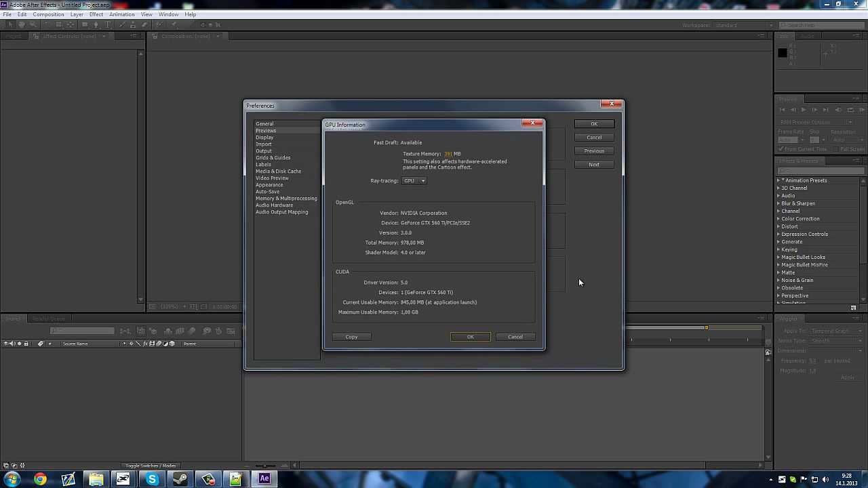Screen dimensions: 868x488
Task: Enable motion blur in timeline toolbar
Action: click(x=191, y=331)
